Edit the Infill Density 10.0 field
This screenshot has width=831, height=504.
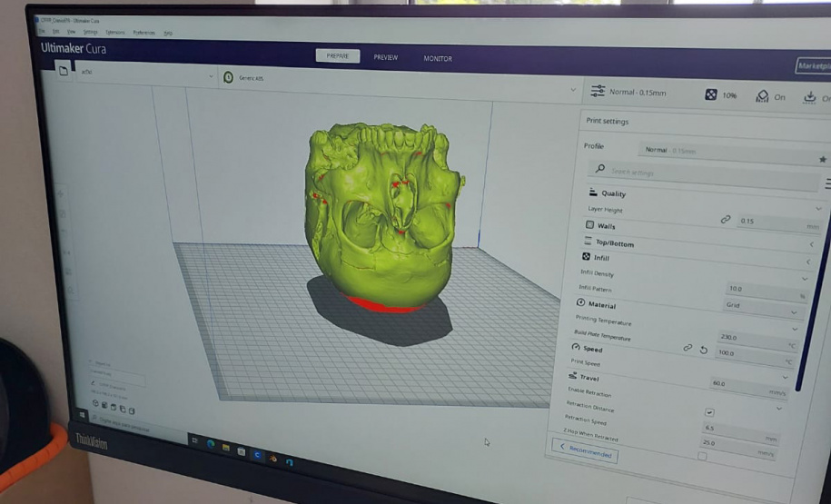click(x=767, y=292)
